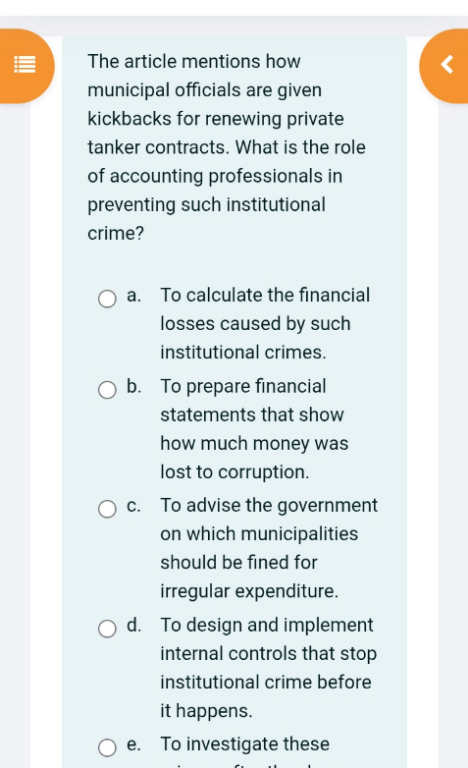Click the word 'crime?' ending the question
468x768 pixels.
tap(116, 233)
